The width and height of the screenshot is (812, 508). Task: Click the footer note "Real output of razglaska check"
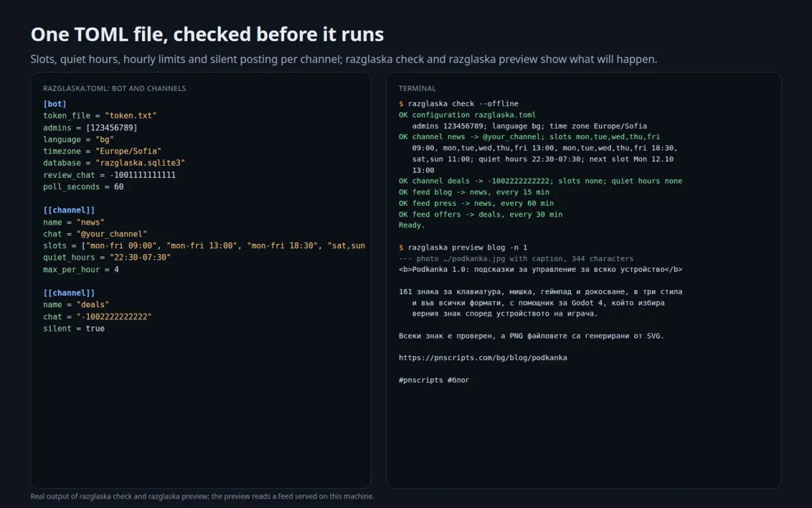click(202, 496)
